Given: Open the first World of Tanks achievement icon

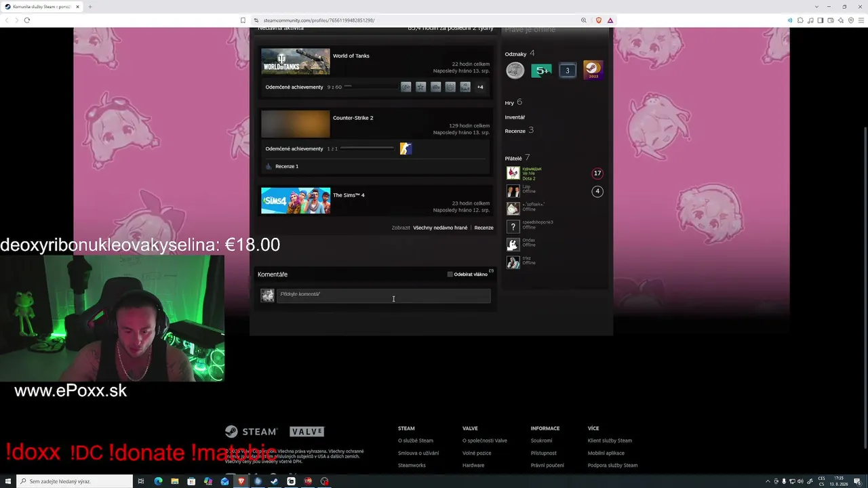Looking at the screenshot, I should coord(406,87).
